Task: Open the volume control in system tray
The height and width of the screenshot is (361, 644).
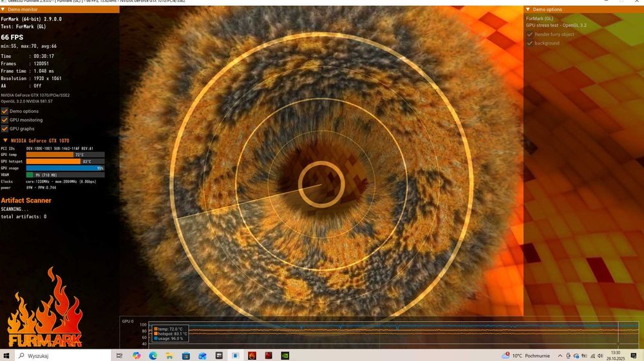Action: pyautogui.click(x=600, y=356)
